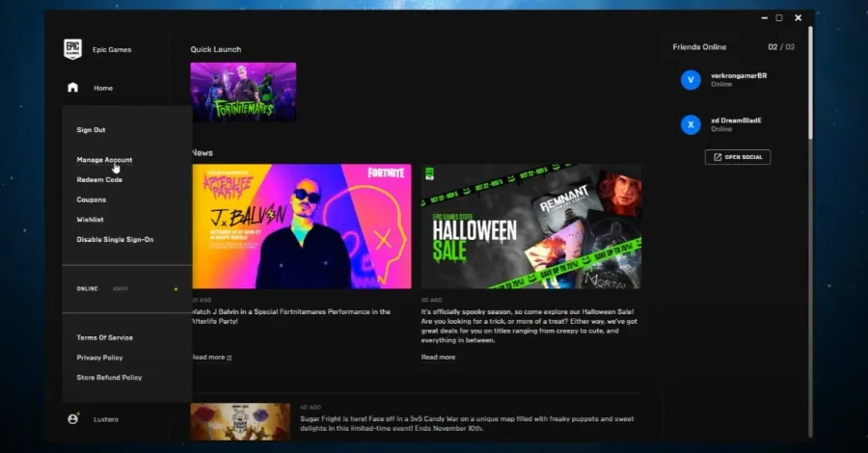Set status to Online
The image size is (868, 453).
click(x=87, y=289)
